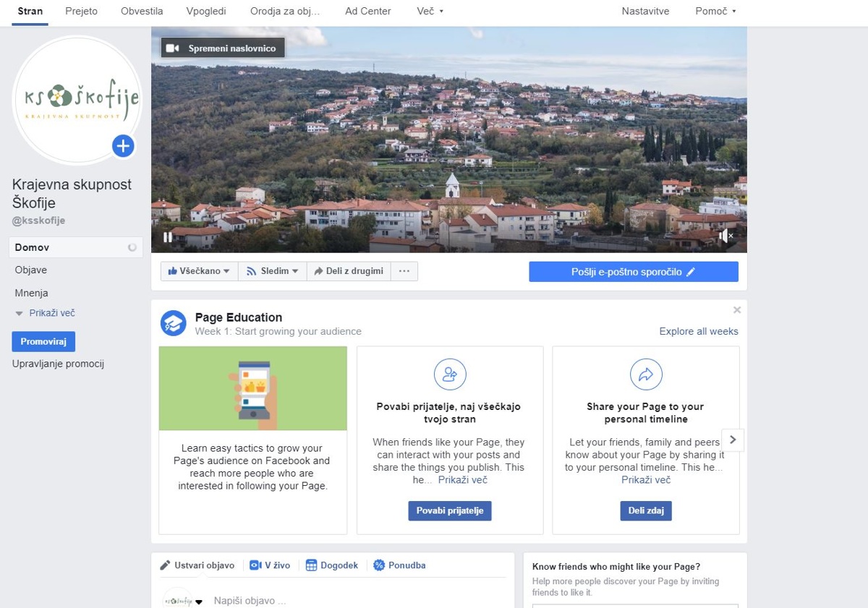Click Krajevna skupnost Škofije page name
Screen dimensions: 868x608
72,194
